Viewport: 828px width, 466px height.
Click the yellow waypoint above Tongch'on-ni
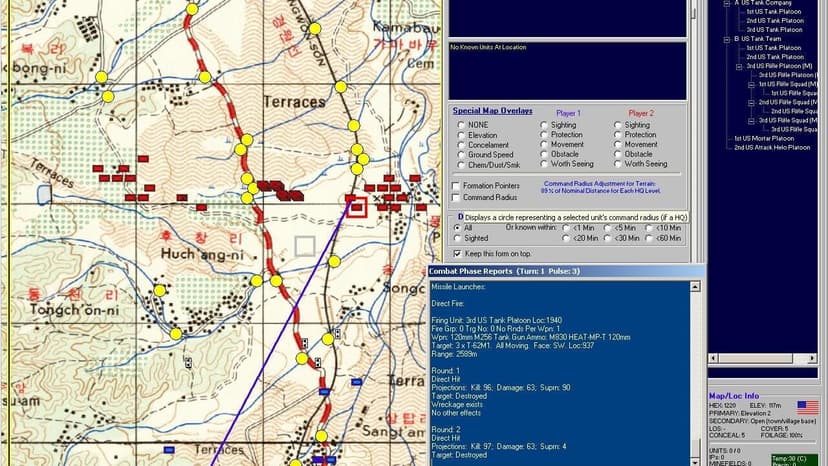point(159,291)
